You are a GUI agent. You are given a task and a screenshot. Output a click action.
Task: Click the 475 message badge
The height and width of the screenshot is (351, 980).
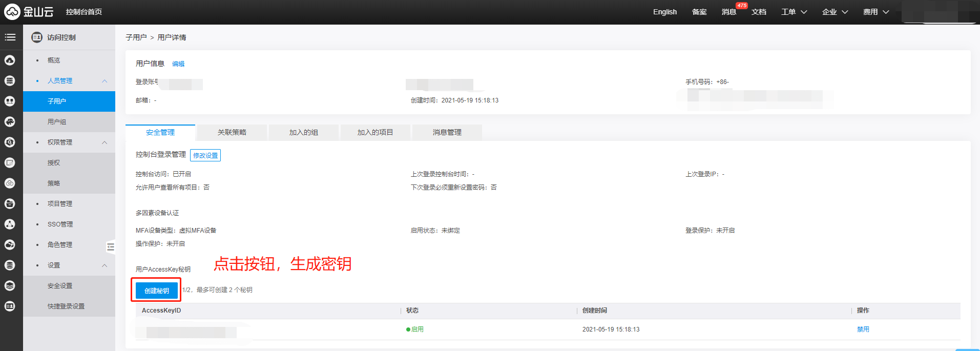(x=742, y=6)
